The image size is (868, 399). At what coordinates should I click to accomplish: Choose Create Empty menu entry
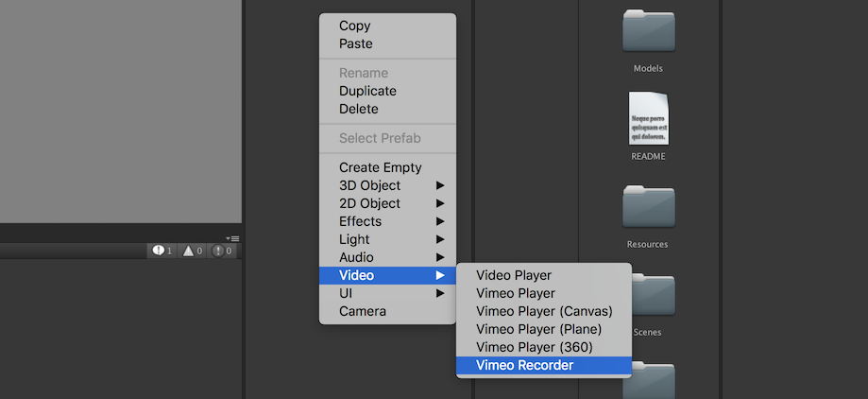coord(387,167)
